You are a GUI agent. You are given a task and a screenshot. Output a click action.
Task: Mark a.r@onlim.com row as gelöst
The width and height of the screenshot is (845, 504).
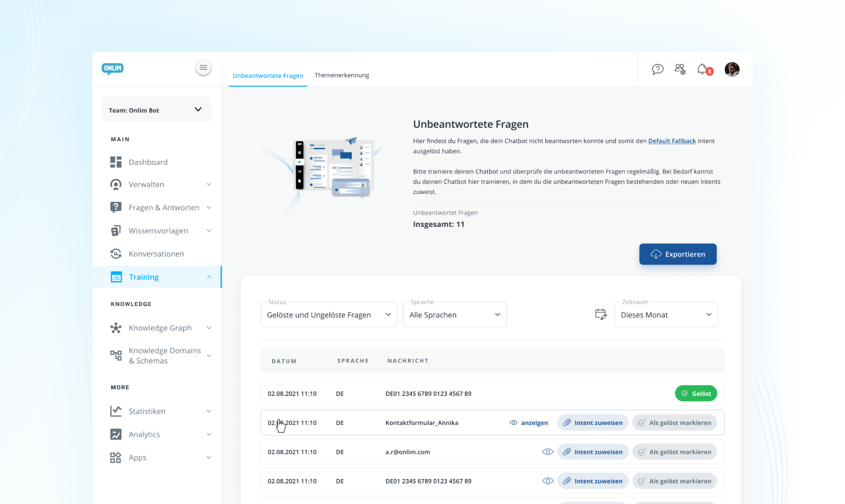[675, 452]
